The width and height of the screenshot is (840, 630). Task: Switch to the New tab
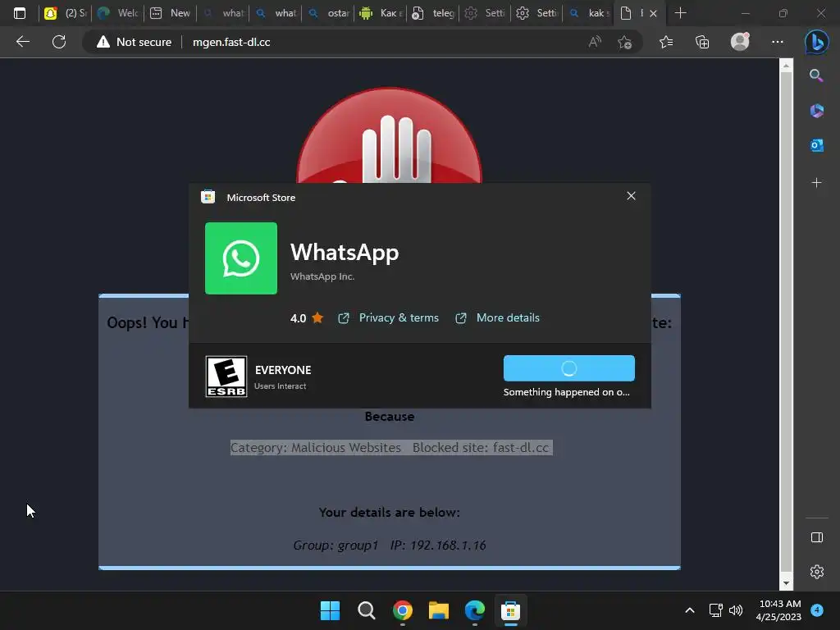coord(170,13)
